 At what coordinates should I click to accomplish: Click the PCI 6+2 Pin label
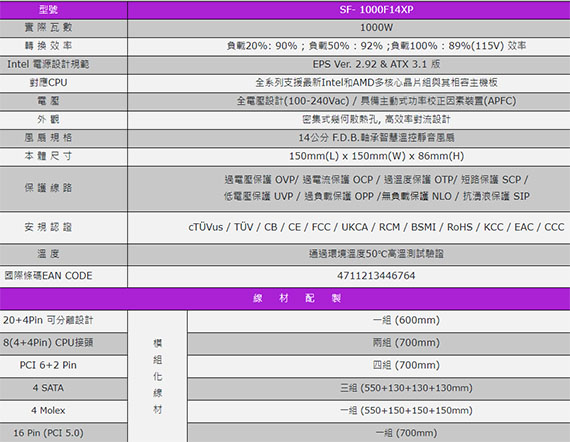click(48, 365)
